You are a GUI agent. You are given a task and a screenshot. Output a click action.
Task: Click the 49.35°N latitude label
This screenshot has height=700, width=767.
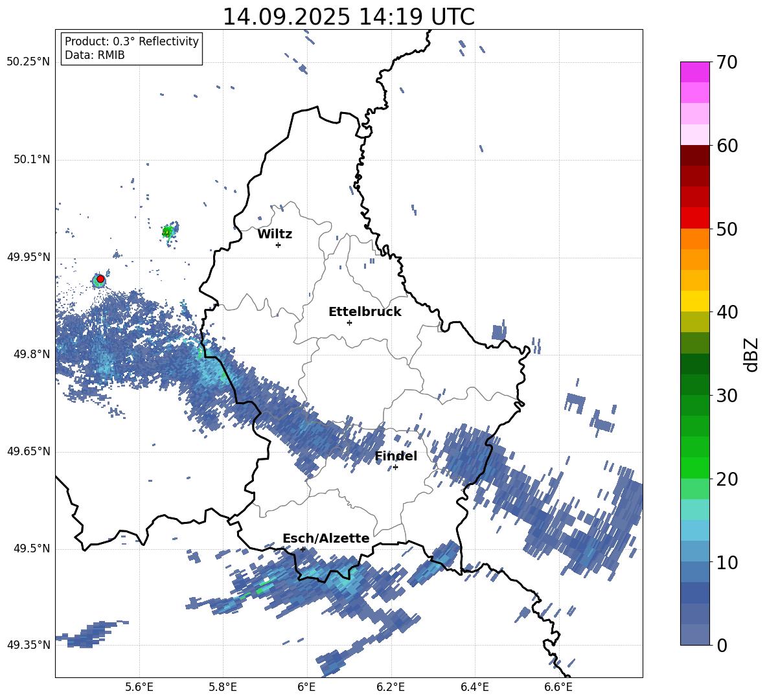pyautogui.click(x=28, y=645)
